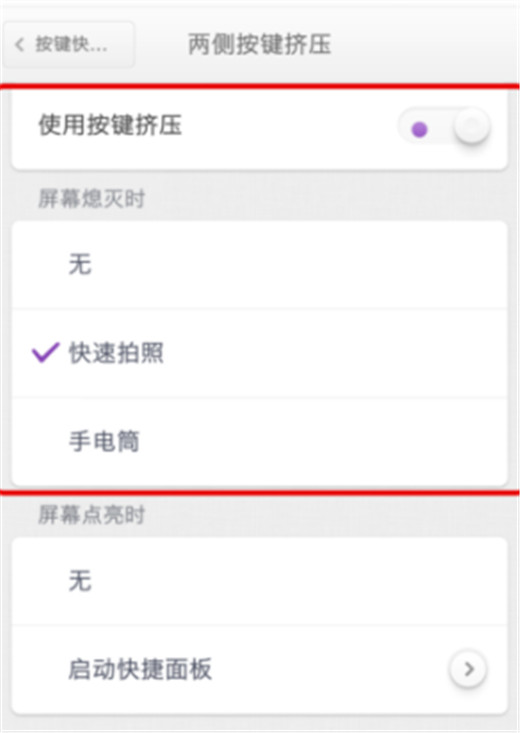Click the white knob of 按键挤压 switch
Viewport: 520px width, 733px height.
[471, 126]
